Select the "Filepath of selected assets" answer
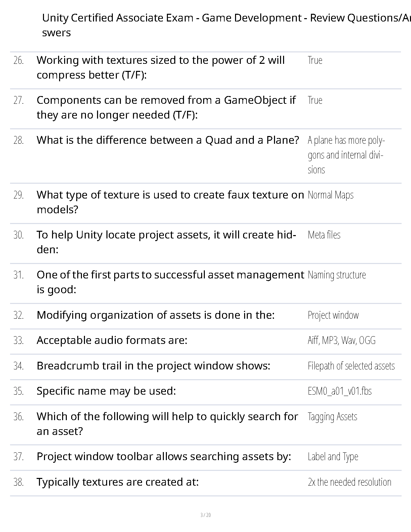Screen dimensions: 411x532 (351, 366)
